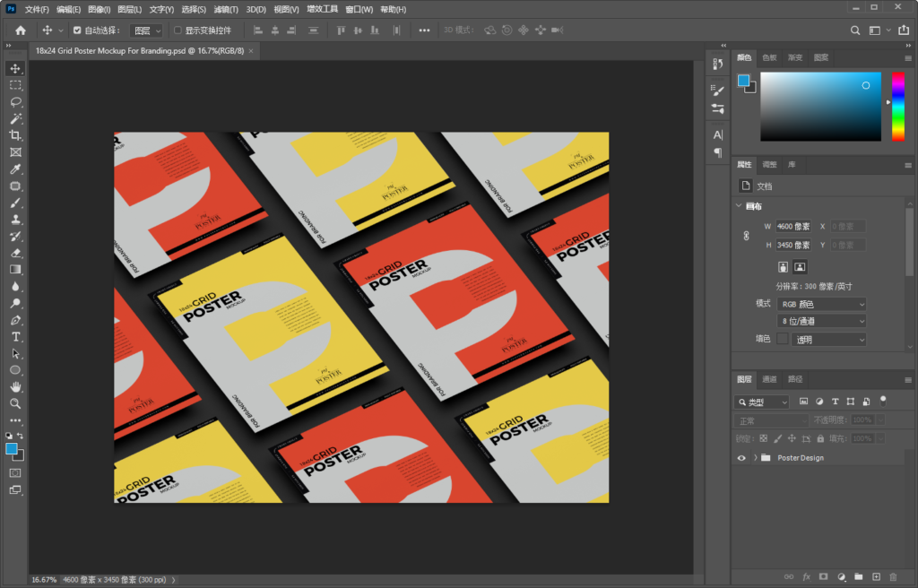Viewport: 918px width, 588px height.
Task: Hide the Poster Design layer group
Action: coord(741,458)
